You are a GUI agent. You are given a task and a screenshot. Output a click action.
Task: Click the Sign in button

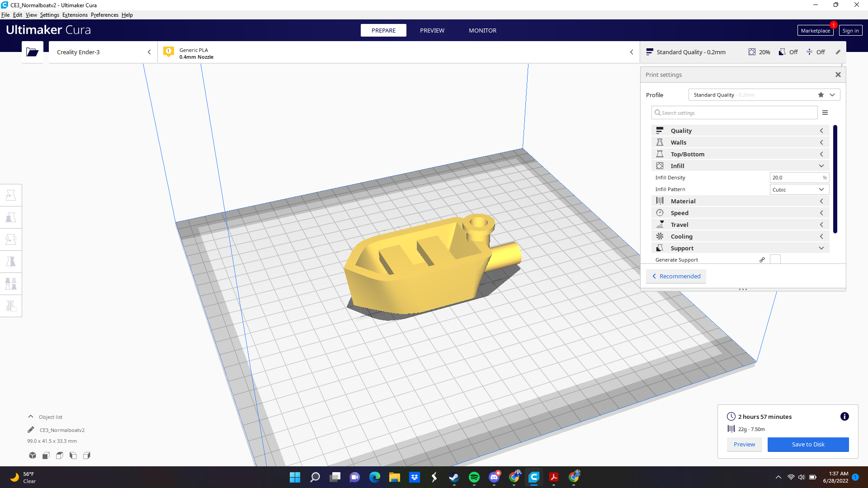point(850,30)
